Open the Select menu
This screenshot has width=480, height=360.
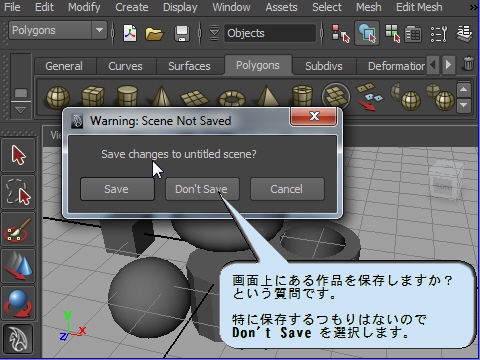(x=327, y=7)
